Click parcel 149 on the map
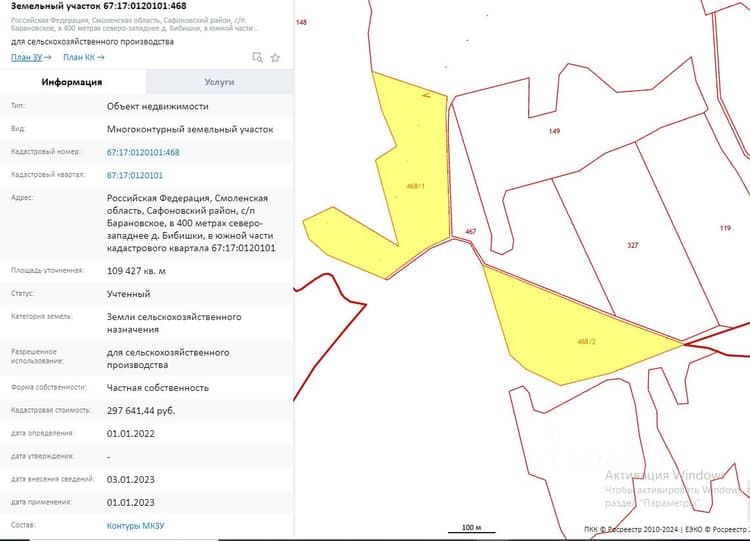 [x=554, y=131]
